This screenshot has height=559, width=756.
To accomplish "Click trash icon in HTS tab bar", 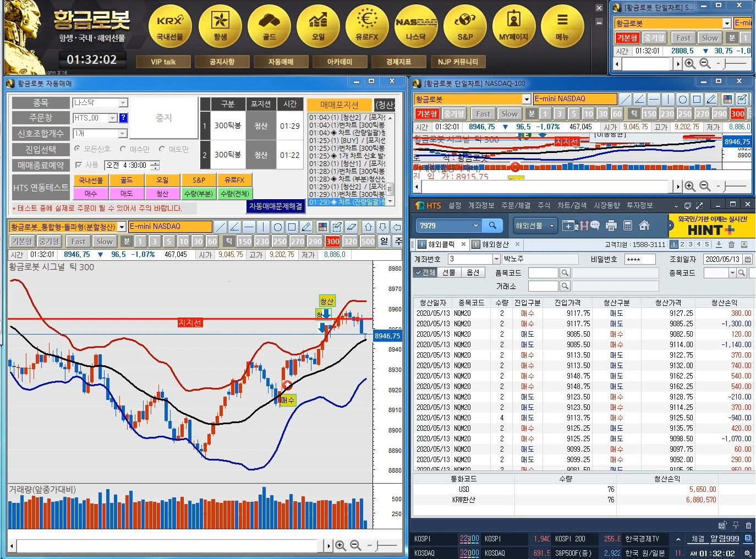I will pyautogui.click(x=731, y=244).
